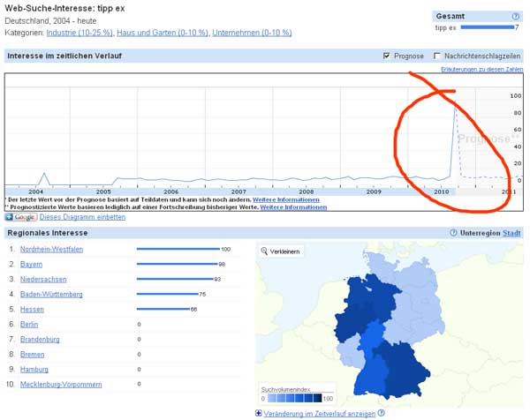Open second Weitere Informationen link about Fortschreibung
The image size is (530, 420).
click(x=293, y=207)
